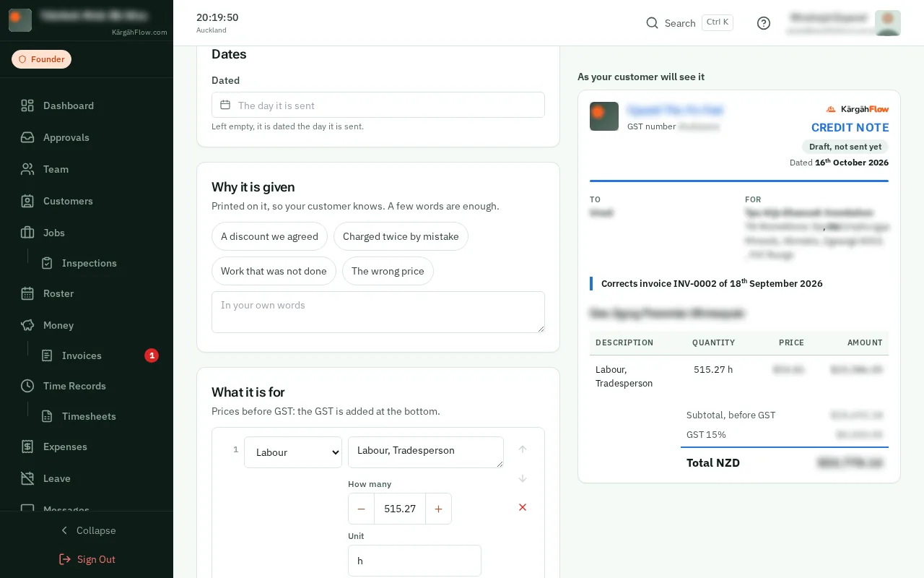Click the "In your own words" text area
Viewport: 924px width, 578px height.
378,312
